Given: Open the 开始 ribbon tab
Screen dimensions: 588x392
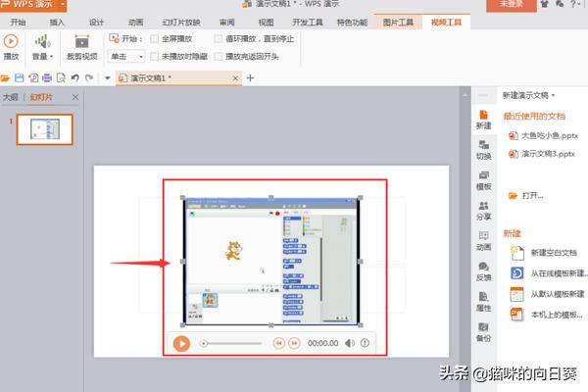Looking at the screenshot, I should [18, 23].
